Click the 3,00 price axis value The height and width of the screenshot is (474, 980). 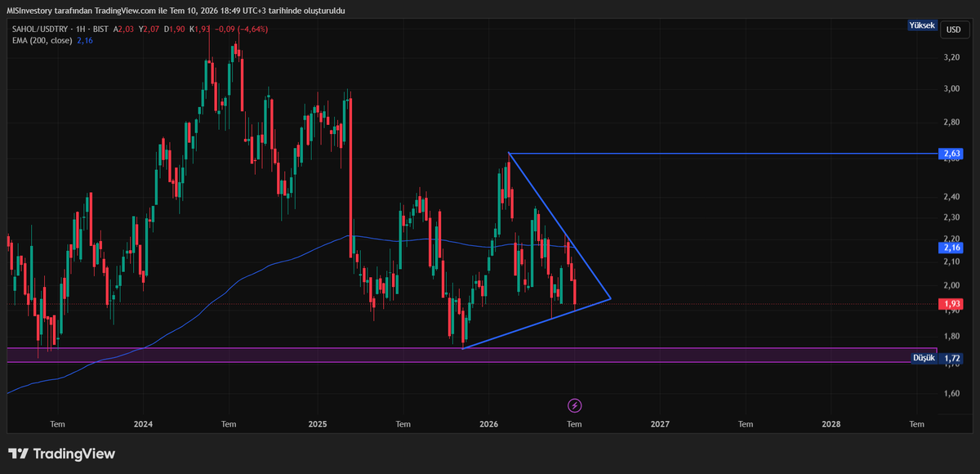tap(951, 88)
